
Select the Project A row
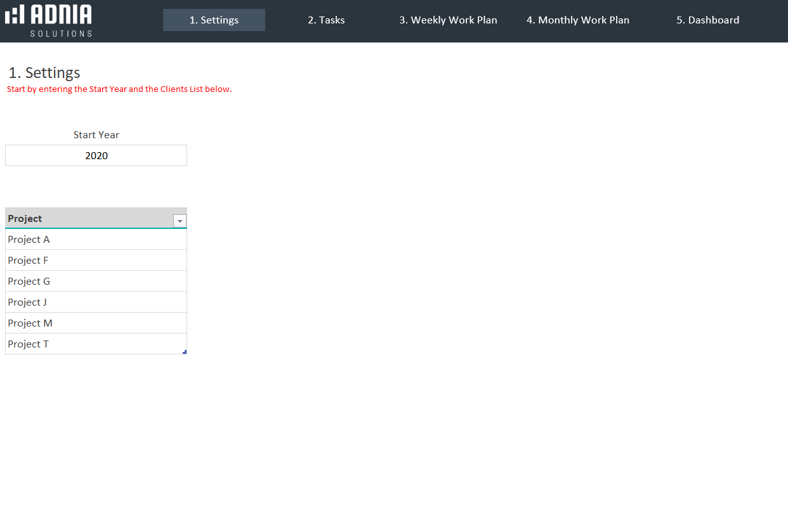[x=96, y=240]
